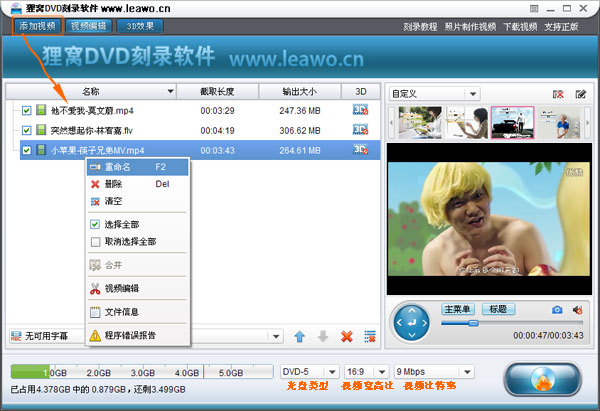Select row 他不爱我-莫文蔚.mp4
The image size is (600, 411).
[x=200, y=111]
